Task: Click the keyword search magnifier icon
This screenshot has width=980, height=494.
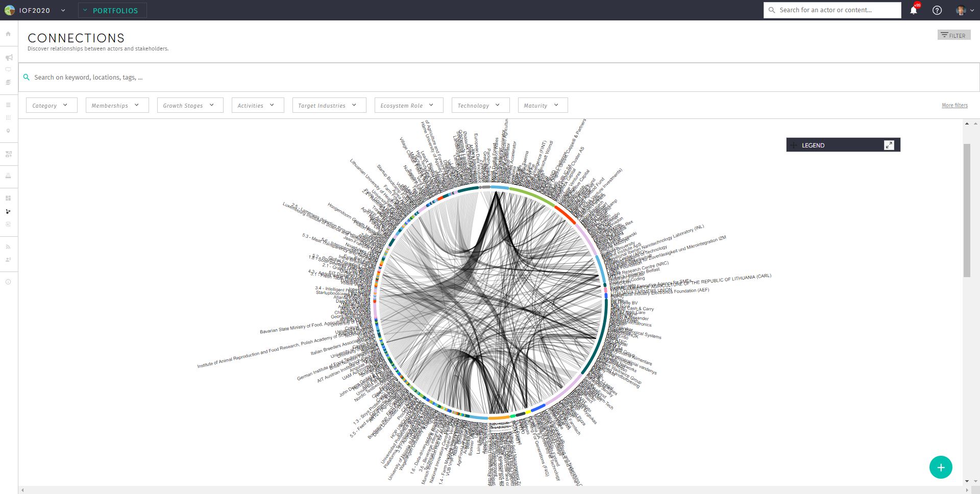Action: 27,77
